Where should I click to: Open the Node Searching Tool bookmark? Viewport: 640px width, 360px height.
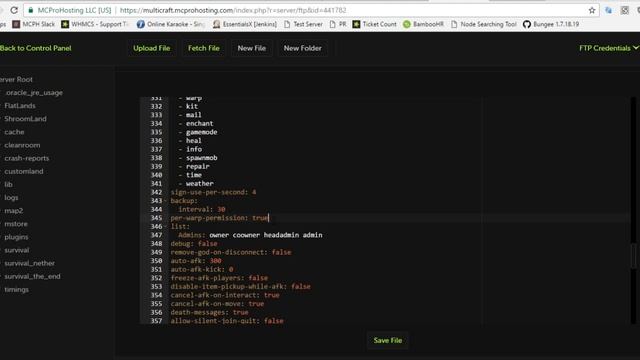click(x=484, y=24)
